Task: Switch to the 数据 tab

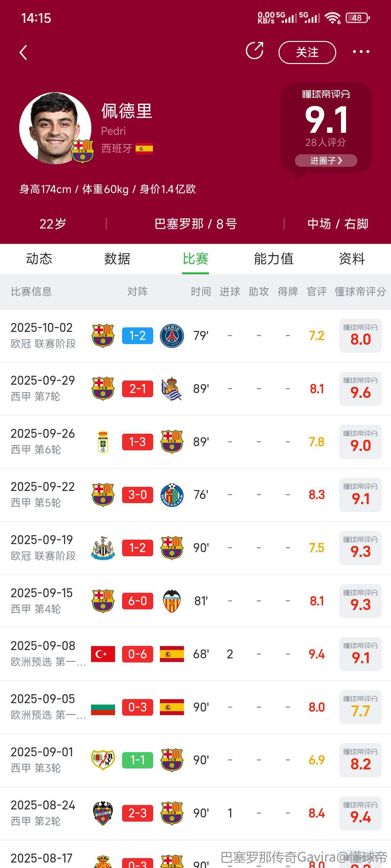Action: [x=117, y=259]
